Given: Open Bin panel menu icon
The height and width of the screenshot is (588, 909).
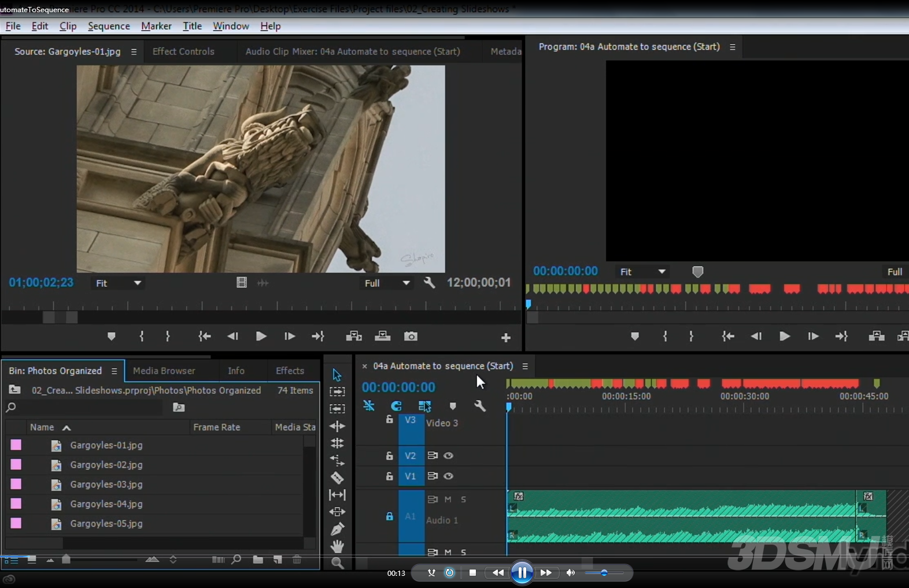Looking at the screenshot, I should (114, 371).
